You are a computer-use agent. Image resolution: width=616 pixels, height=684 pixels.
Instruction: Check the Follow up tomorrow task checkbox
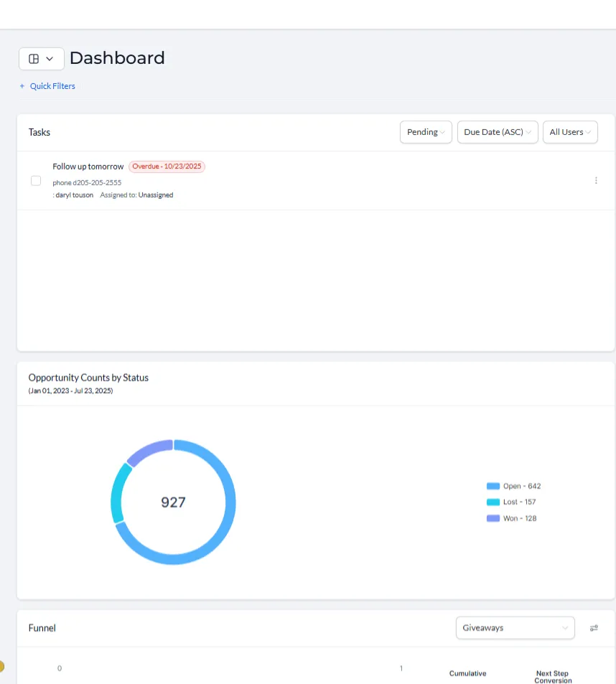(x=36, y=181)
